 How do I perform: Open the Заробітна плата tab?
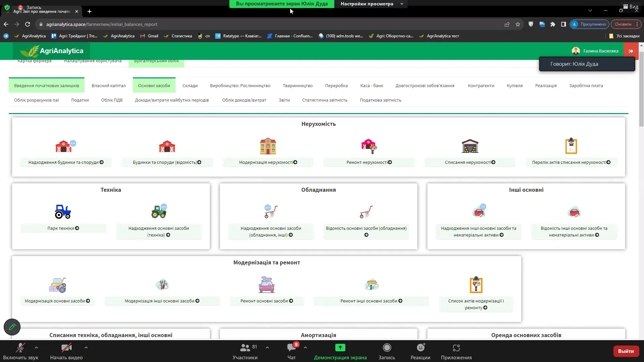click(x=586, y=86)
